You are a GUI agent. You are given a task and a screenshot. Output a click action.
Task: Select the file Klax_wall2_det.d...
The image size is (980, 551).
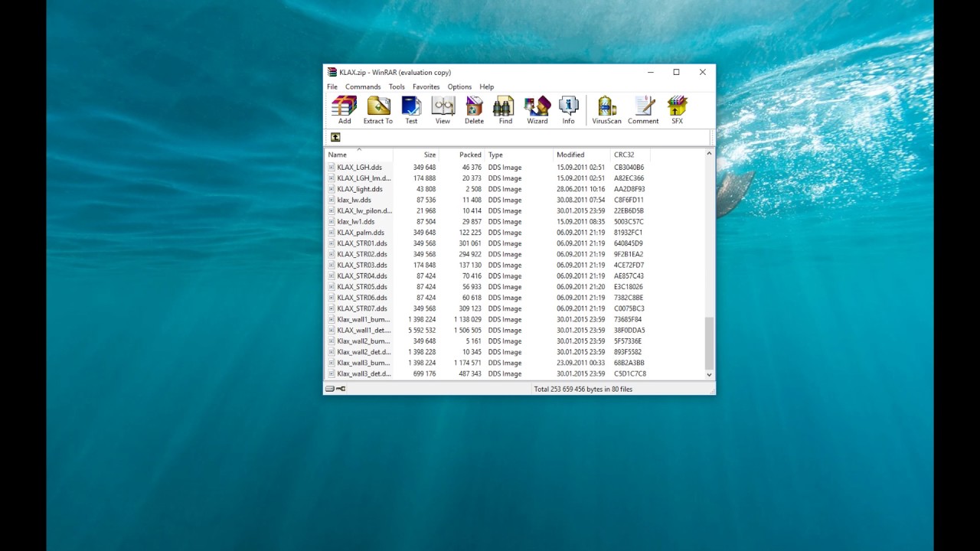(364, 352)
